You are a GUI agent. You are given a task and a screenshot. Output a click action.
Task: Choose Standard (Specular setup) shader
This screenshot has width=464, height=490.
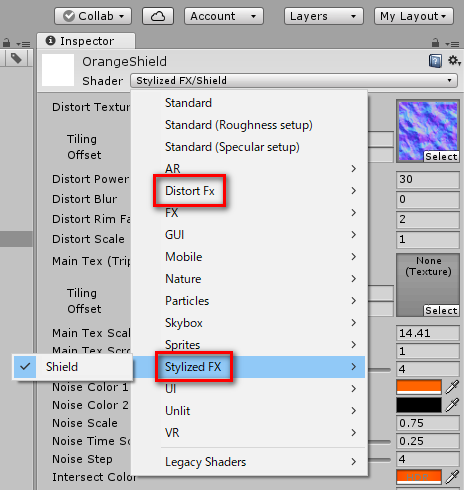249,147
